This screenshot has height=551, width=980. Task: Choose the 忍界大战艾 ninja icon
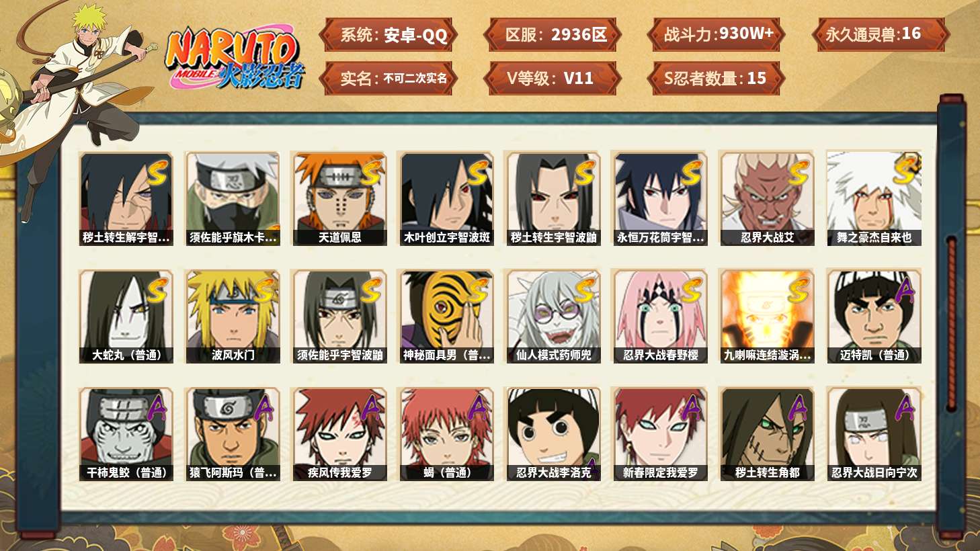click(767, 198)
